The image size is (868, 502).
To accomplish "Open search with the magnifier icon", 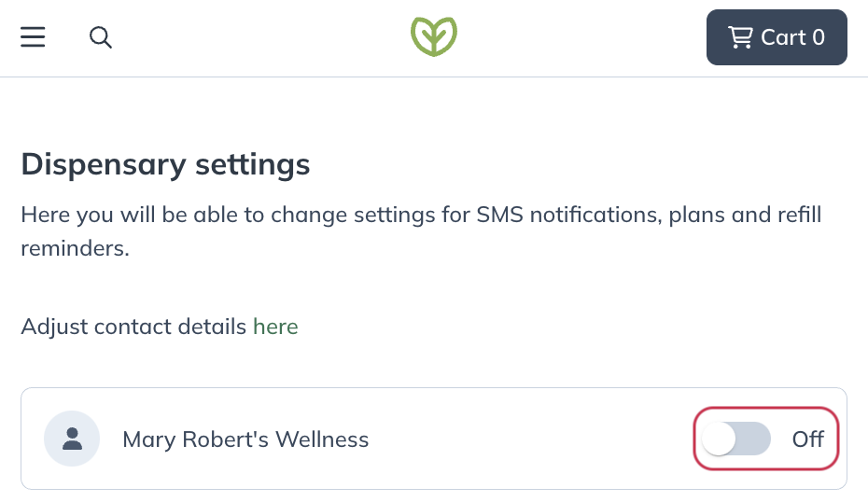I will pyautogui.click(x=101, y=37).
